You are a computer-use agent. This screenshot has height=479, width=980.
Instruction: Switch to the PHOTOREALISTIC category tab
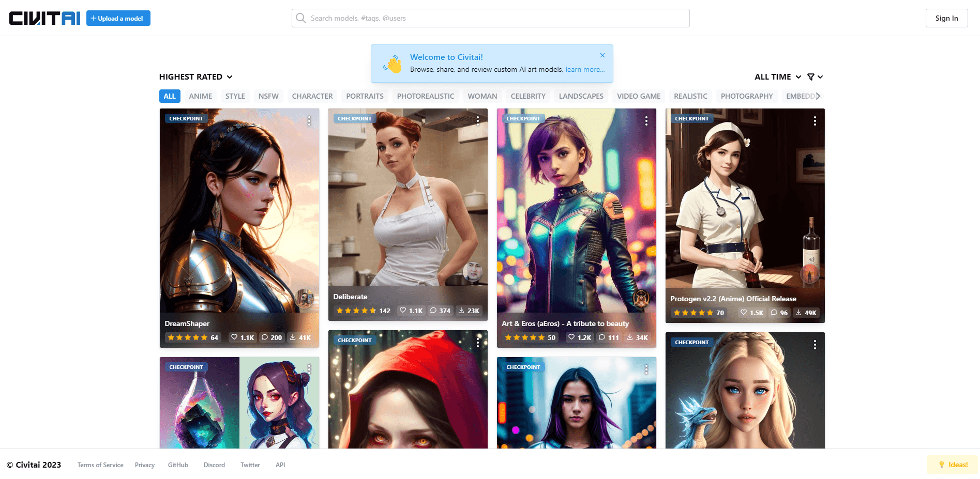(425, 96)
